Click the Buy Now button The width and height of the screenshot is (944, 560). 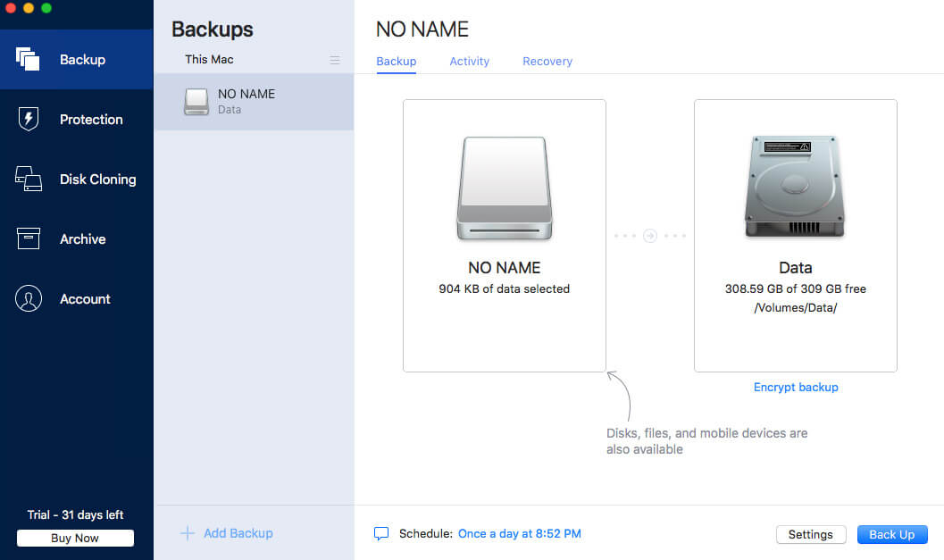(x=75, y=538)
